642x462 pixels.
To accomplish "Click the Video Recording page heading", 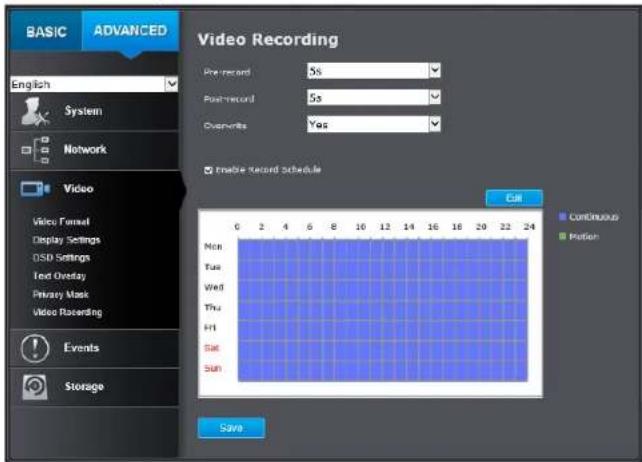I will [x=268, y=40].
